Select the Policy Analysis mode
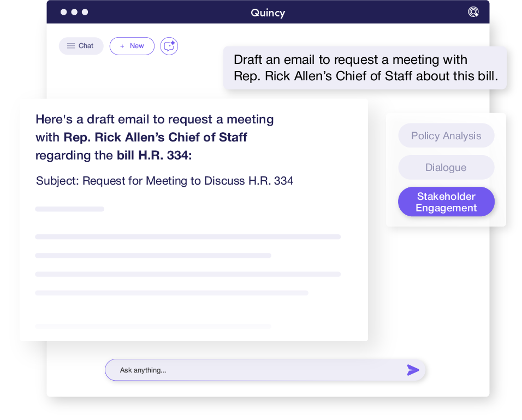Screen dimensions: 522x420 tap(446, 136)
